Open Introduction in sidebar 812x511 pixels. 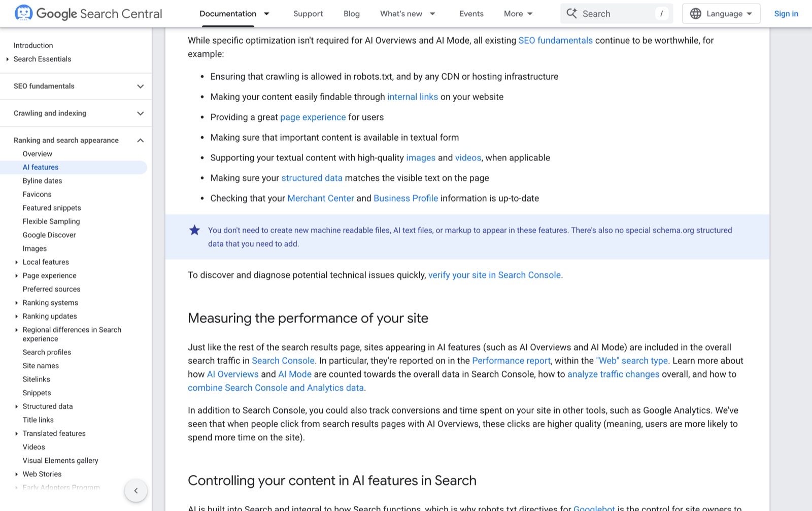33,45
